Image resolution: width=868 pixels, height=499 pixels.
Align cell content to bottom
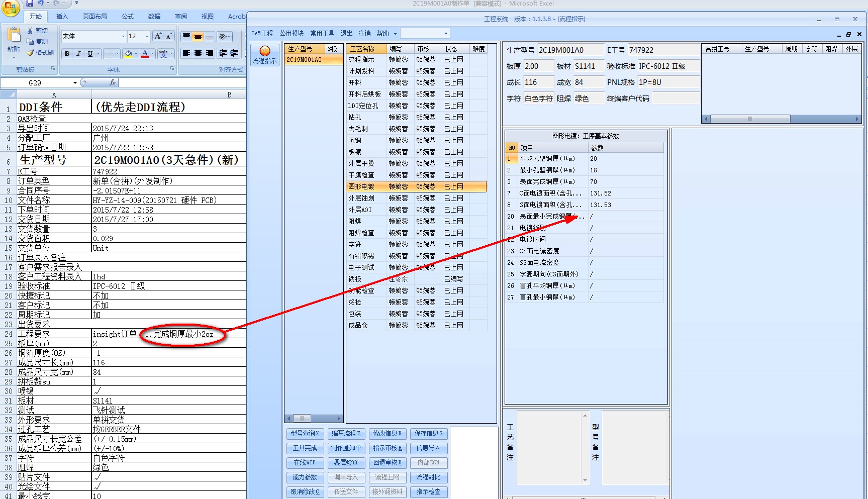(210, 36)
